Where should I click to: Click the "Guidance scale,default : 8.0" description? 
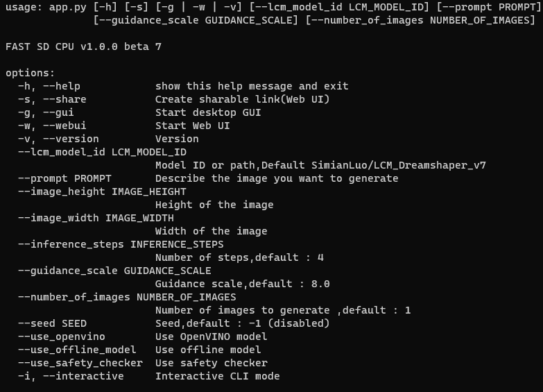(x=242, y=284)
